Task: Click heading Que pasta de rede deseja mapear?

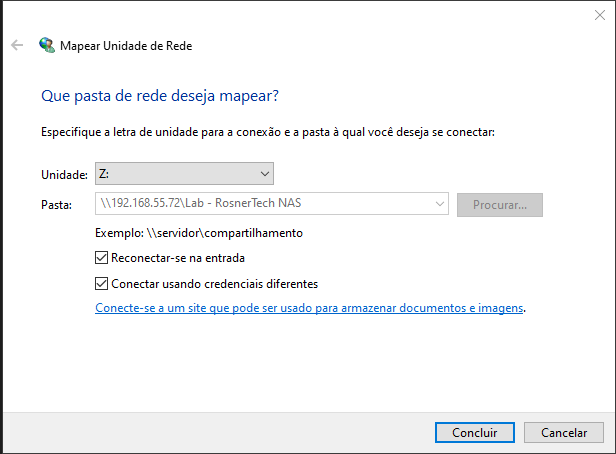Action: 160,96
